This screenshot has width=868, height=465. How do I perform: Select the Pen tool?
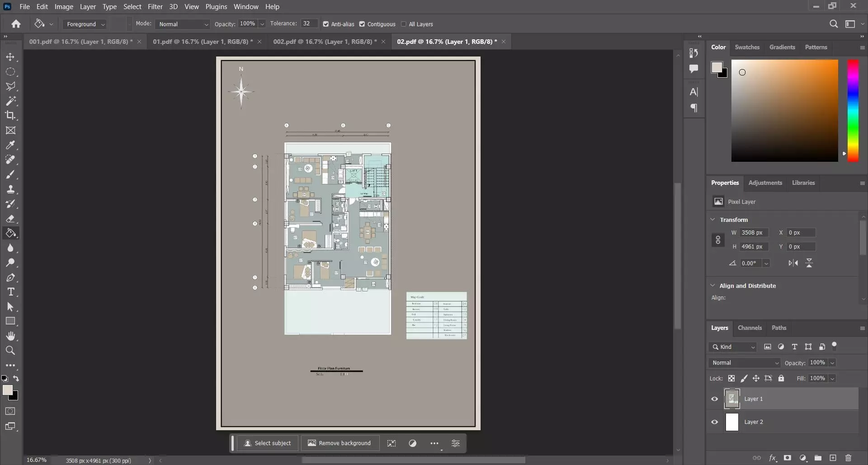click(10, 277)
